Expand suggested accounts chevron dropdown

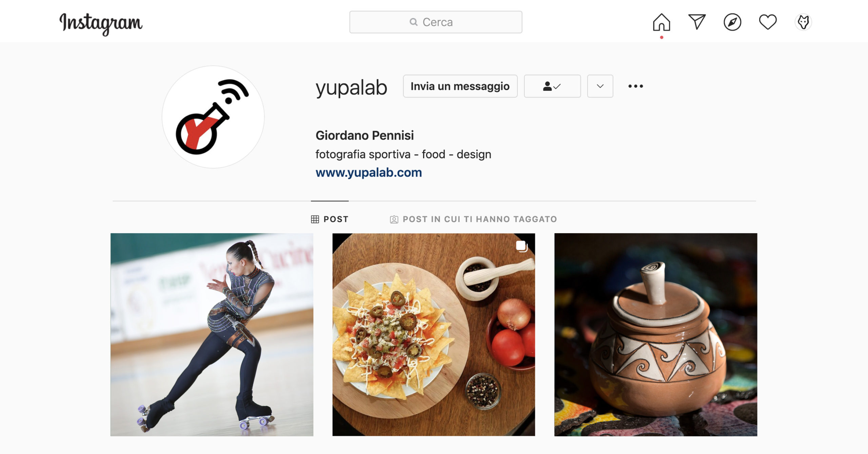(600, 86)
